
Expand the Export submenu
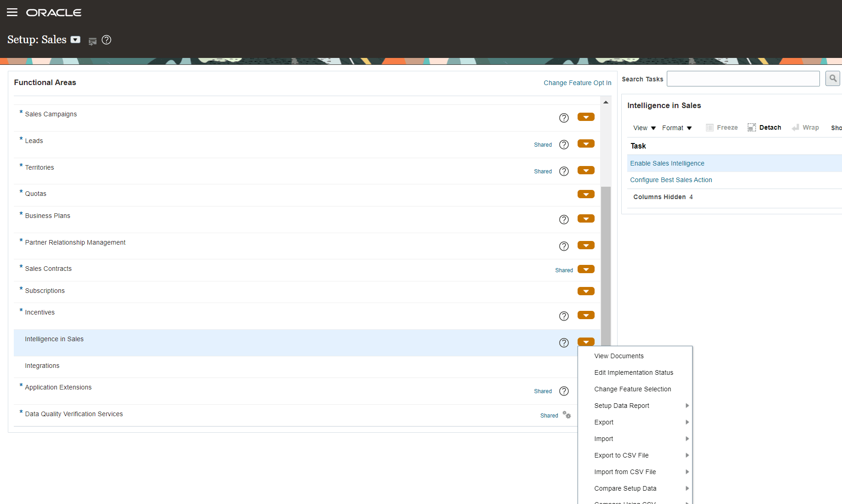[x=635, y=422]
